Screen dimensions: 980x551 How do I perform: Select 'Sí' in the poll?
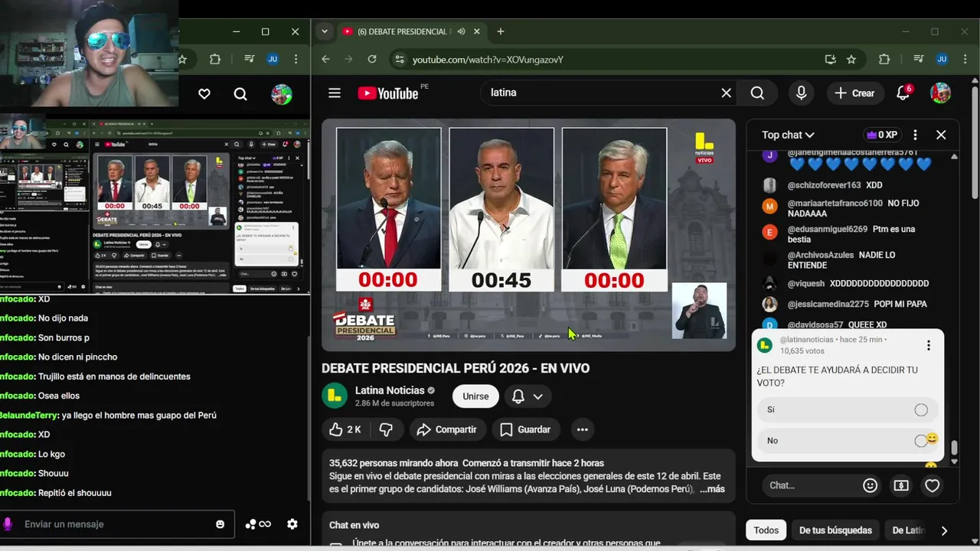(x=847, y=409)
